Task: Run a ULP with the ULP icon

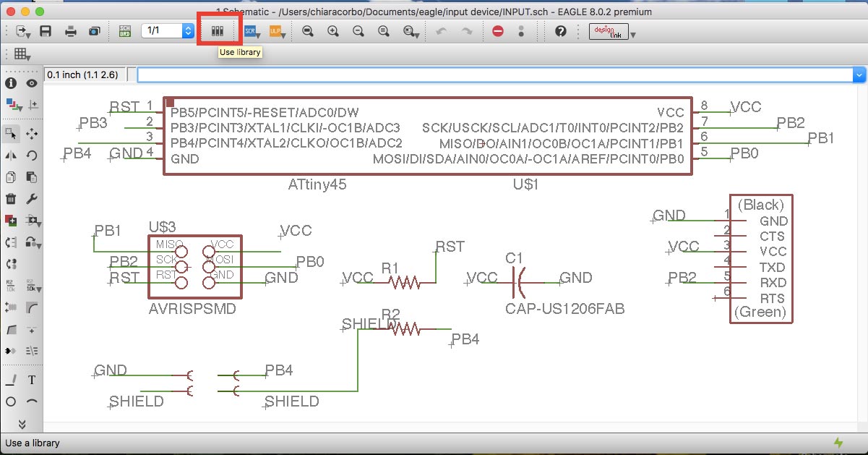Action: [x=276, y=31]
